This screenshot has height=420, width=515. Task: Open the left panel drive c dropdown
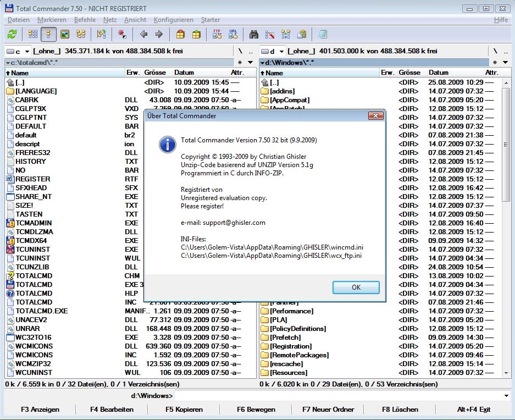coord(18,51)
